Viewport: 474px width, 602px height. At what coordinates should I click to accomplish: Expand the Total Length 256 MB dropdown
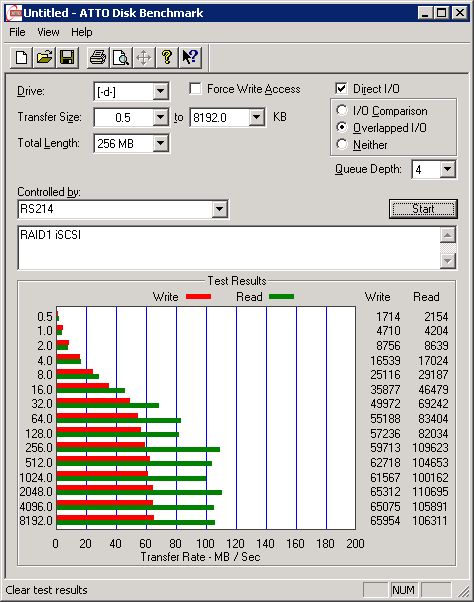[x=160, y=144]
